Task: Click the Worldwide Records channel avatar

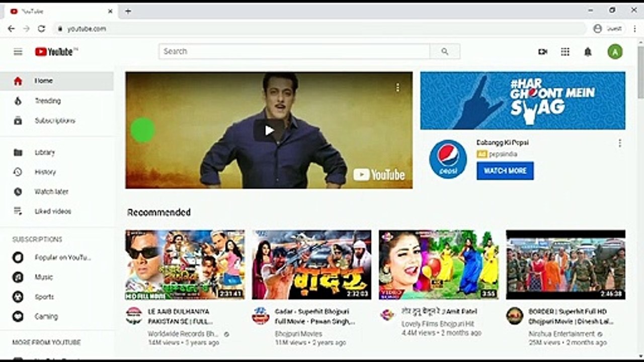Action: coord(134,316)
